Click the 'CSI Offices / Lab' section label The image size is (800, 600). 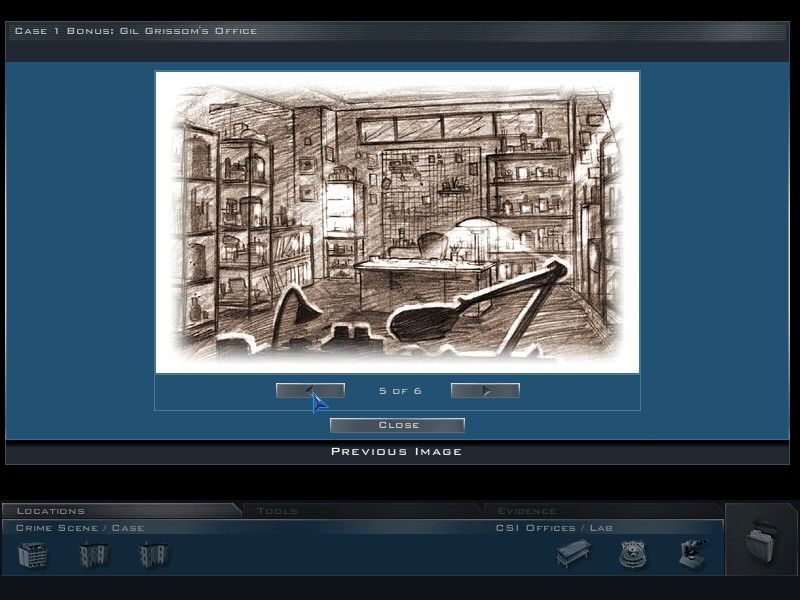coord(554,528)
